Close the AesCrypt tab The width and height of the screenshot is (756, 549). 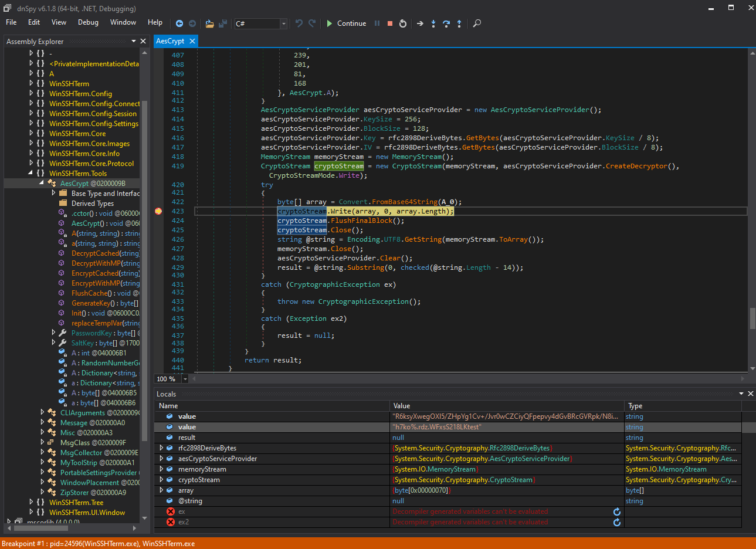(x=192, y=41)
